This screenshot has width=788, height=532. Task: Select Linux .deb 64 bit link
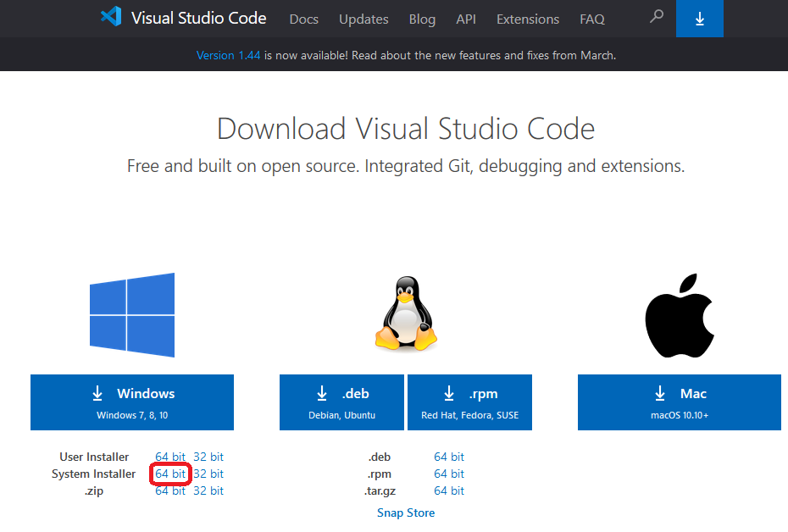click(449, 457)
